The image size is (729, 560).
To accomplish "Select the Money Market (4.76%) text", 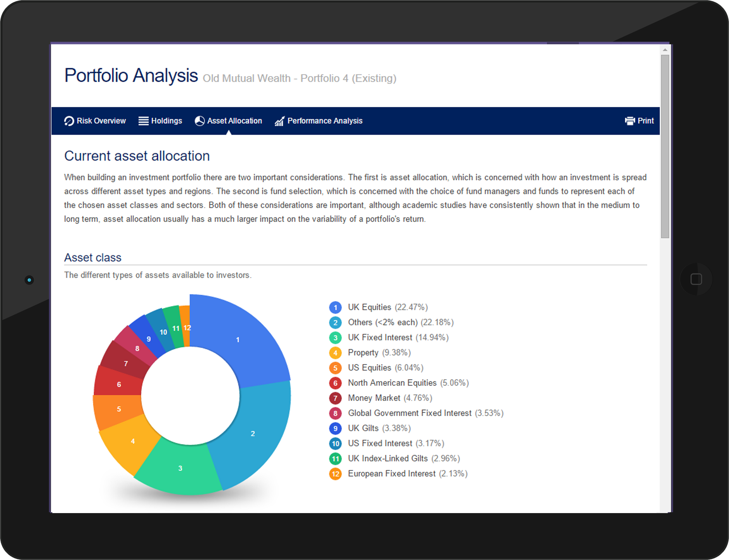I will (390, 398).
